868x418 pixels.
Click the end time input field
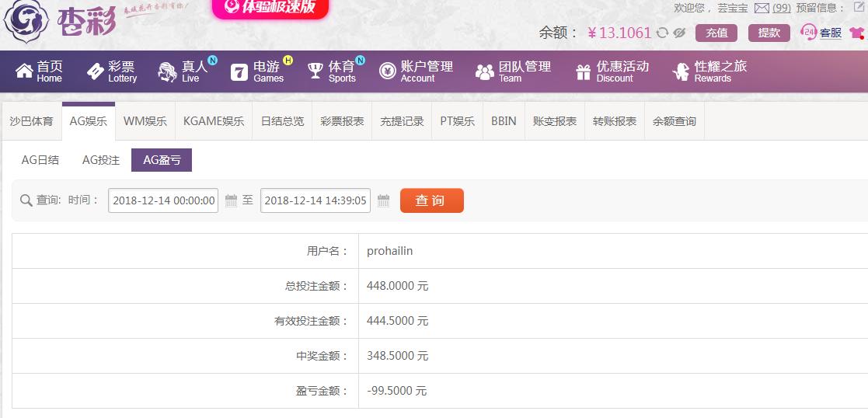point(315,200)
